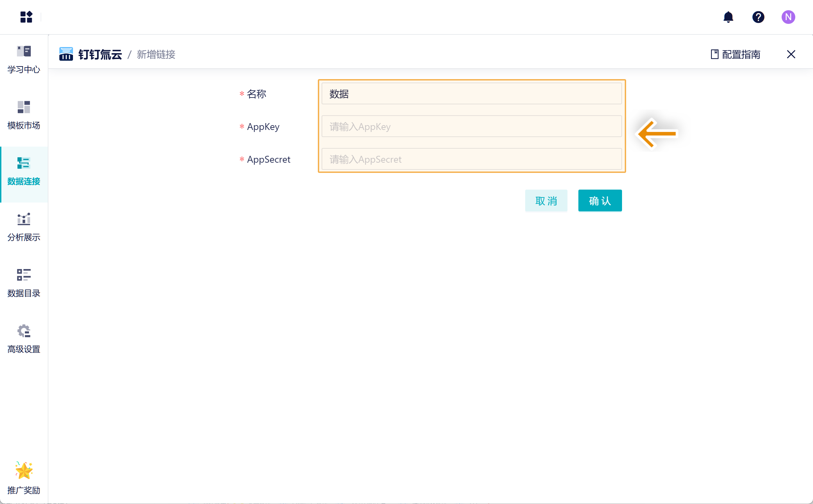Open 数据目录 in the sidebar
Screen dimensions: 813x504
[x=24, y=283]
